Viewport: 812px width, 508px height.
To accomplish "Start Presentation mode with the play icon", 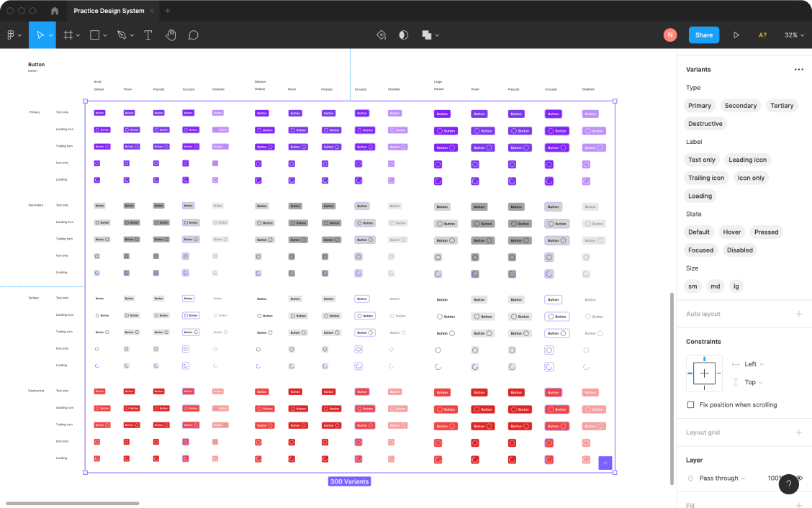I will [736, 35].
